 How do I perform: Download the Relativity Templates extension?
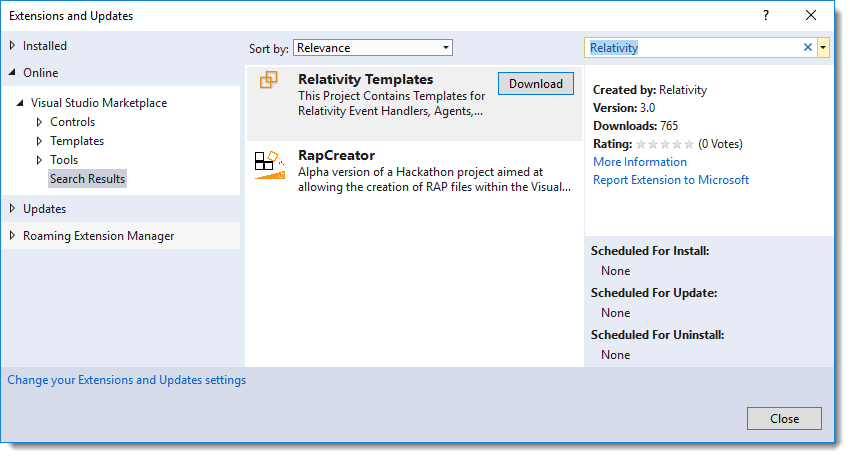click(536, 83)
